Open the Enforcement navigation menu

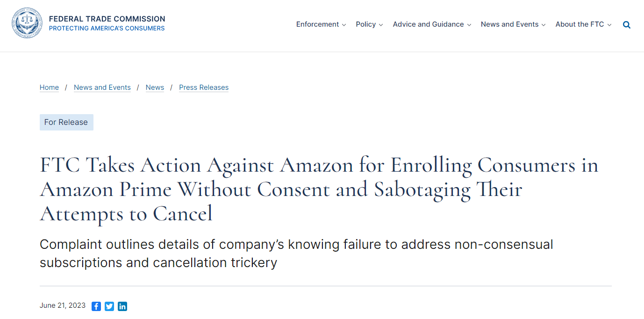tap(317, 24)
